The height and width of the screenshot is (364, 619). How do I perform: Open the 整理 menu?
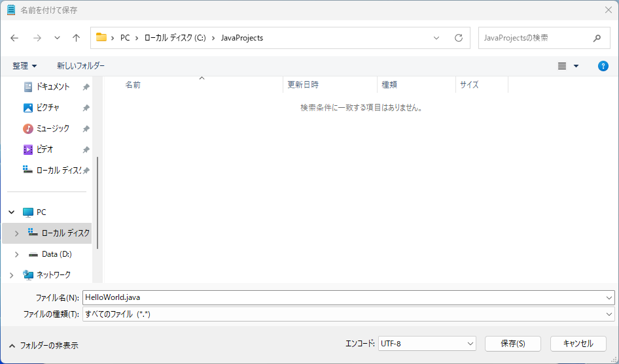(x=24, y=66)
